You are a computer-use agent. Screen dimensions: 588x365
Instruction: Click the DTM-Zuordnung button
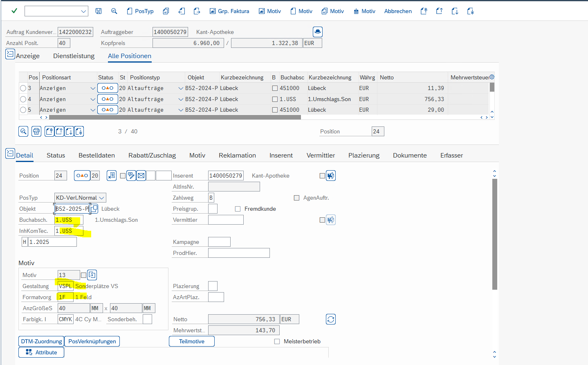pyautogui.click(x=41, y=341)
